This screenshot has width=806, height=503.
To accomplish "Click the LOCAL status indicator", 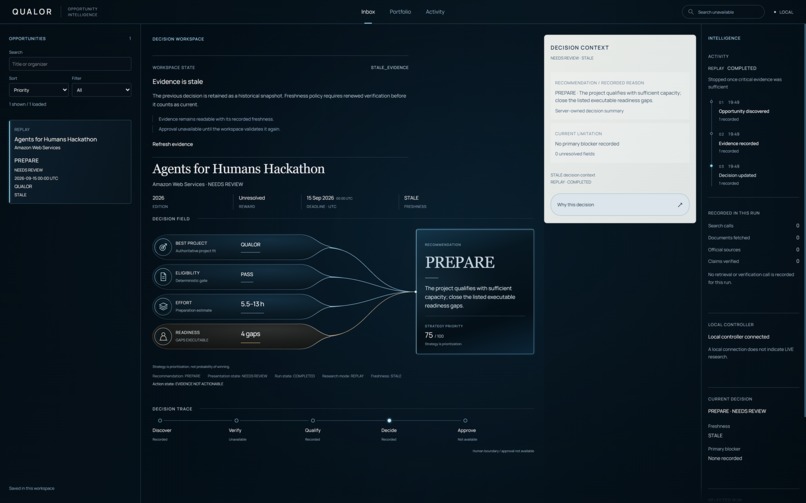I will (x=784, y=12).
